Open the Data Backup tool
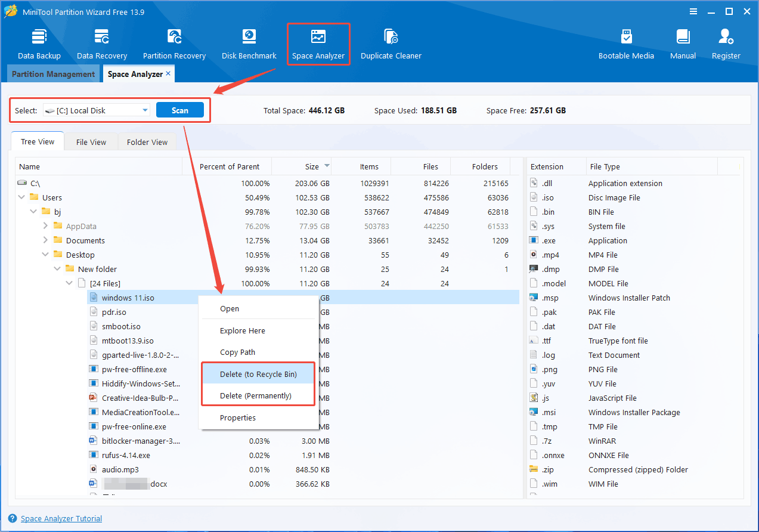Viewport: 759px width, 532px height. point(39,44)
